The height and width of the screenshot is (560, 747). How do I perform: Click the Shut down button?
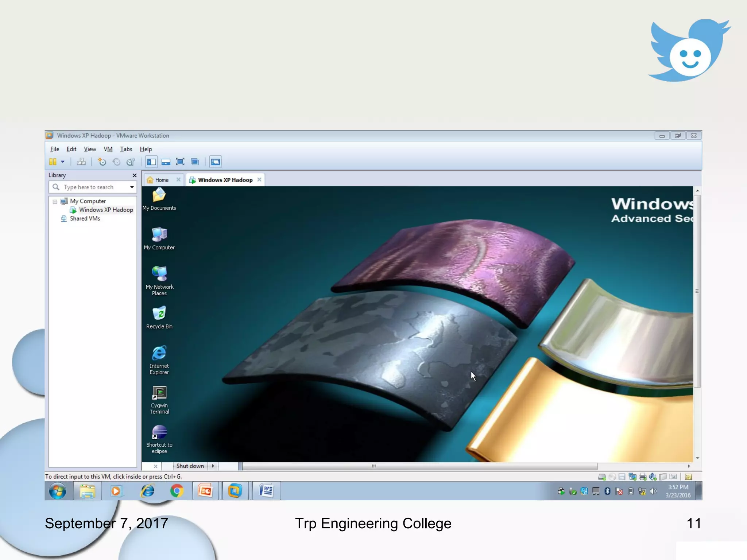pos(190,466)
